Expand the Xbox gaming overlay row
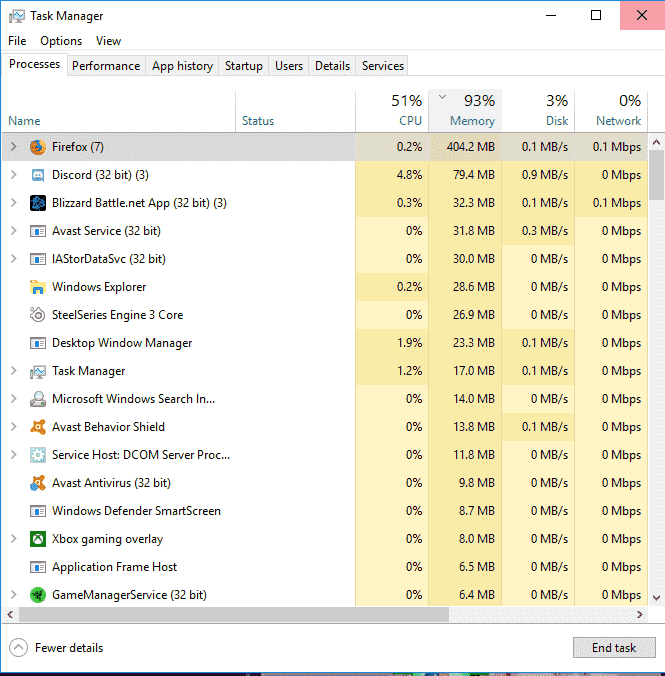This screenshot has width=665, height=676. click(x=14, y=539)
